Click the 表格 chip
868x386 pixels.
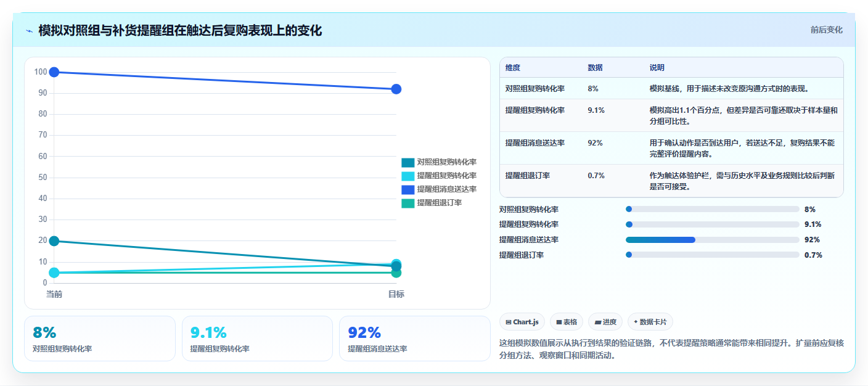[566, 322]
